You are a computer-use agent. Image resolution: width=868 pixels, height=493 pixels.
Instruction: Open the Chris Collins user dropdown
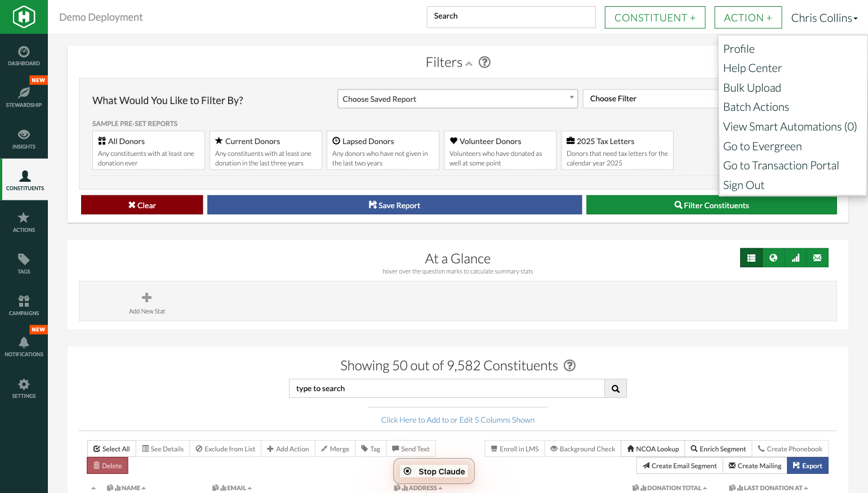tap(824, 18)
